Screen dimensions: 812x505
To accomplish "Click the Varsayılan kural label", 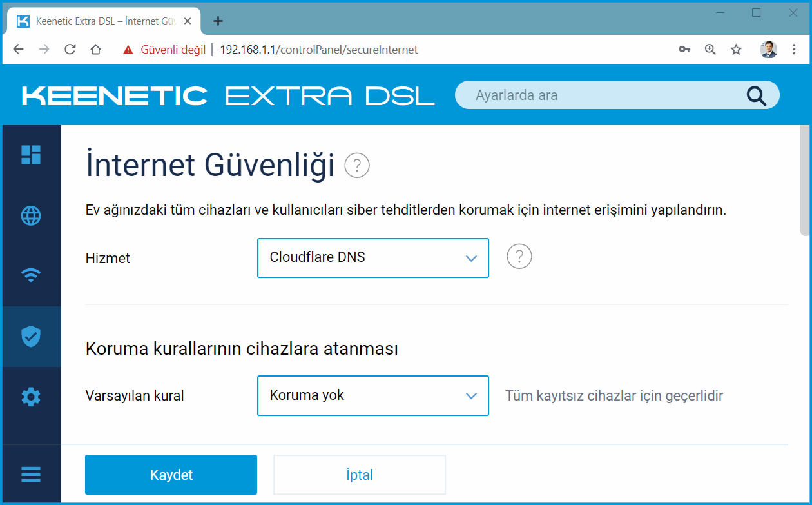I will pyautogui.click(x=135, y=395).
